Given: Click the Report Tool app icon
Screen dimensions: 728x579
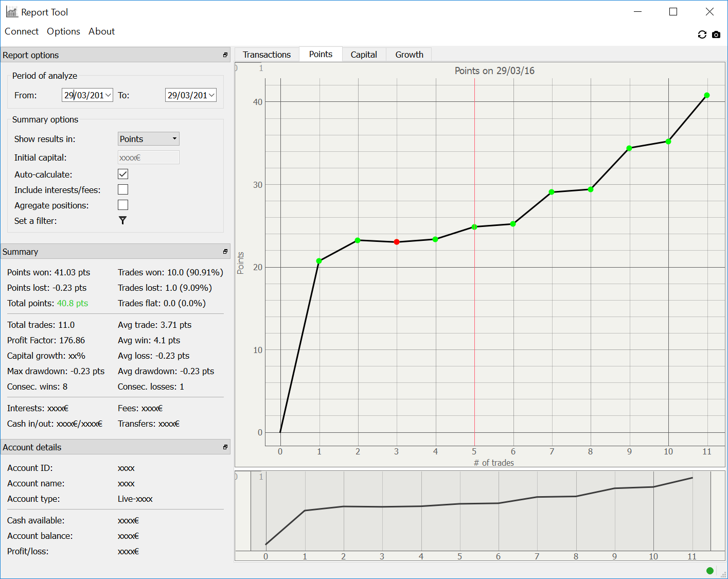Looking at the screenshot, I should [x=12, y=12].
